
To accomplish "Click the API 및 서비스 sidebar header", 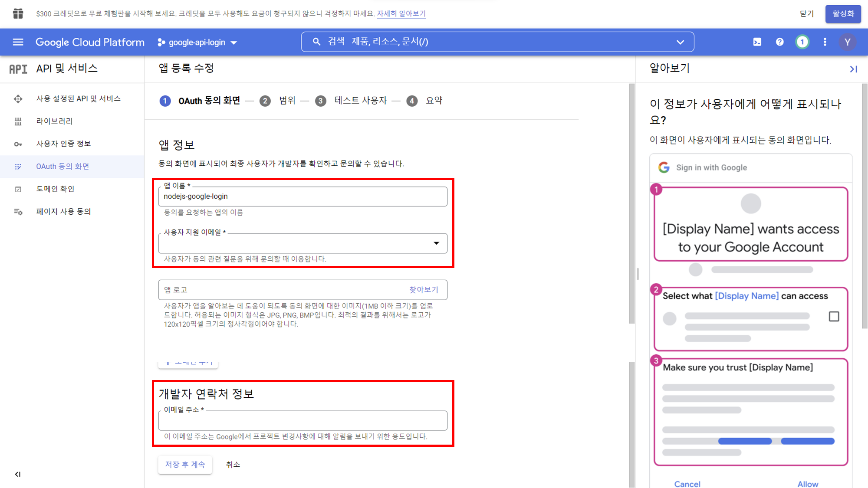I will [67, 69].
